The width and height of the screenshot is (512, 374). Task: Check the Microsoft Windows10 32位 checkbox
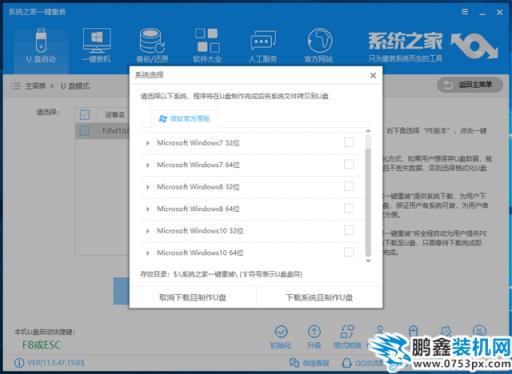click(x=349, y=230)
